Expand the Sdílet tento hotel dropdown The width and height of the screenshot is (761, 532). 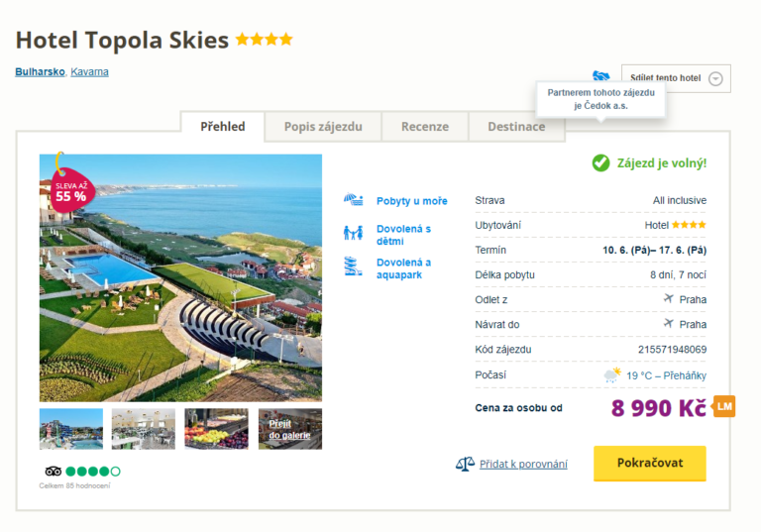(715, 78)
